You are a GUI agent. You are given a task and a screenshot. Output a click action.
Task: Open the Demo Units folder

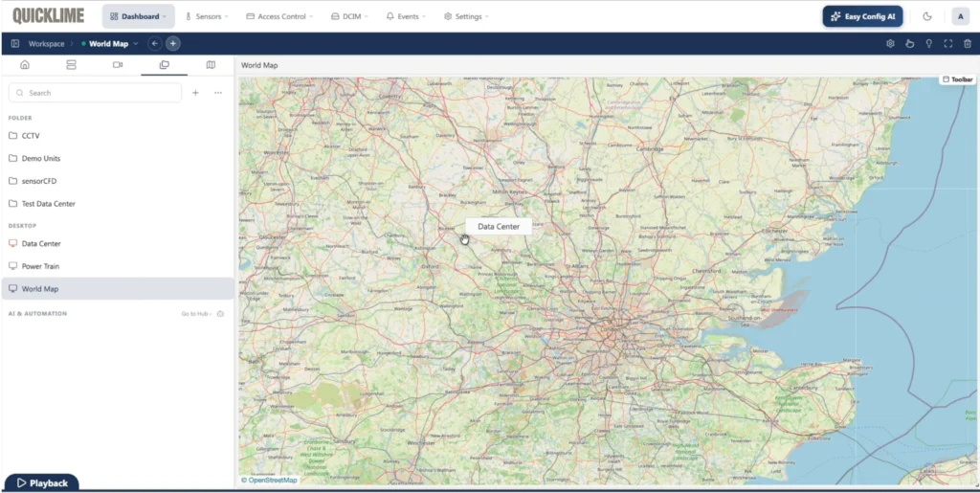click(118, 158)
